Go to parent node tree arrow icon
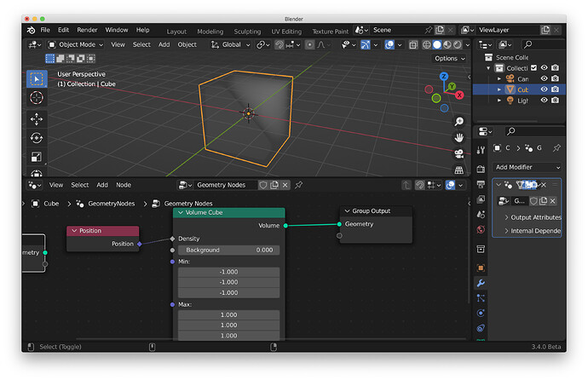This screenshot has height=380, width=588. point(406,185)
